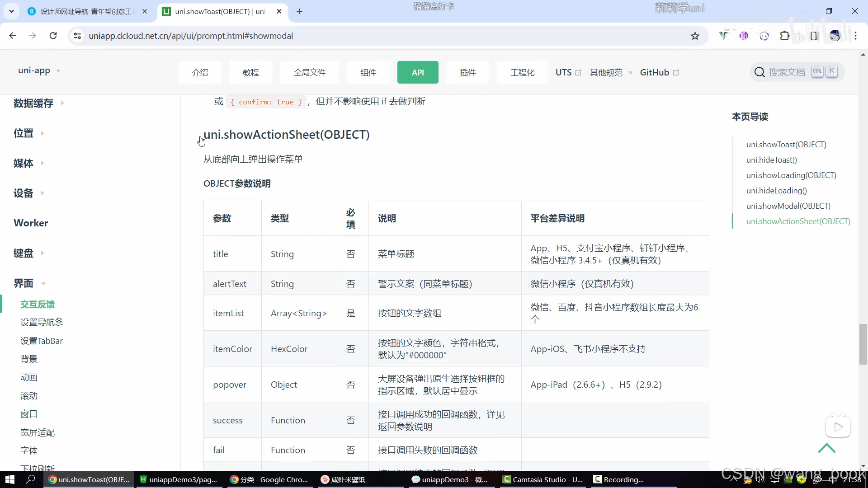Jump to uni.showActionSheet(OBJECT) in page outline

tap(798, 221)
